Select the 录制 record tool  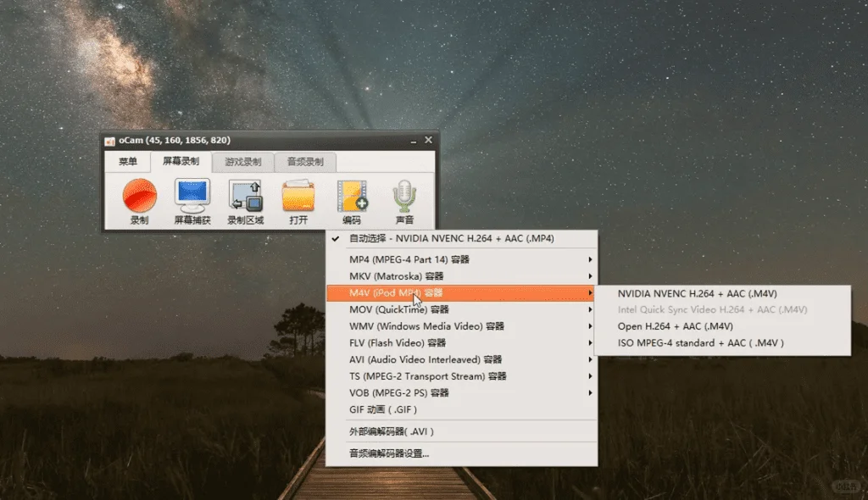coord(137,199)
